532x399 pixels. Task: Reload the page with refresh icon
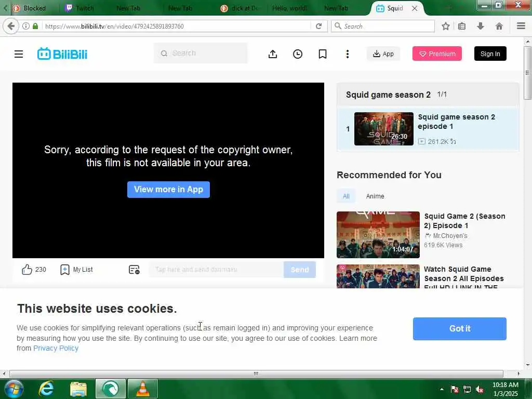point(318,26)
